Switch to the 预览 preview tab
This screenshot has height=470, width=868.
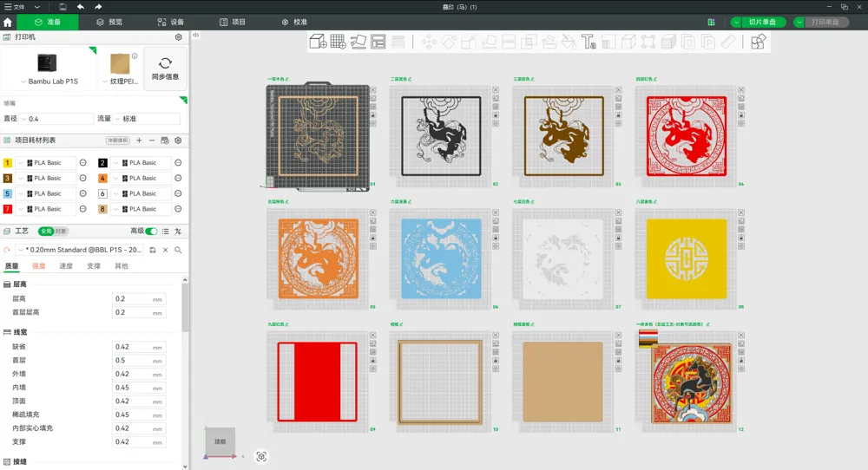pos(109,23)
